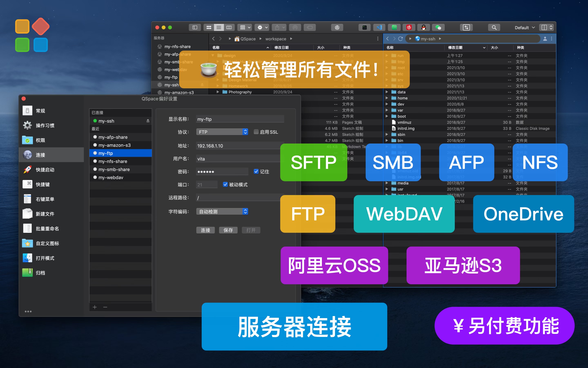588x368 pixels.
Task: Expand the home folder in my-ssh pane
Action: [x=387, y=98]
